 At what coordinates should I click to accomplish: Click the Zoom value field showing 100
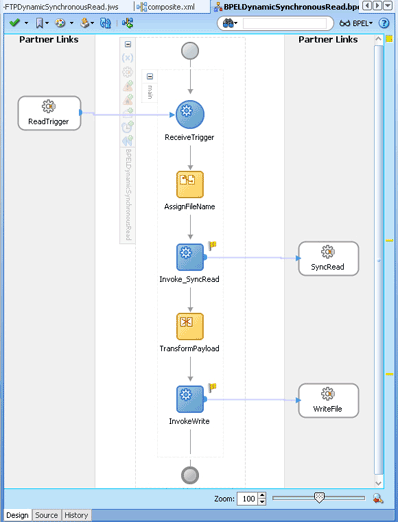248,499
